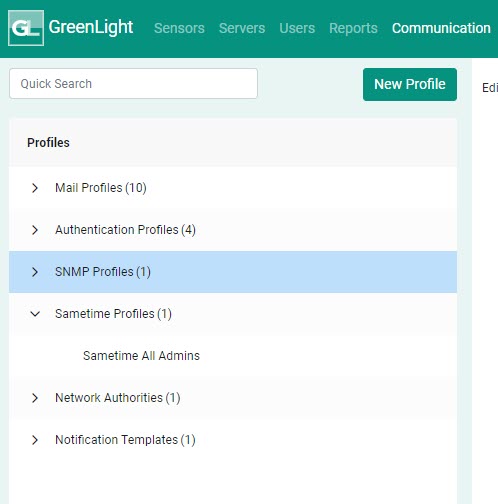This screenshot has width=498, height=504.
Task: Expand the SNMP Profiles chevron
Action: click(x=35, y=272)
